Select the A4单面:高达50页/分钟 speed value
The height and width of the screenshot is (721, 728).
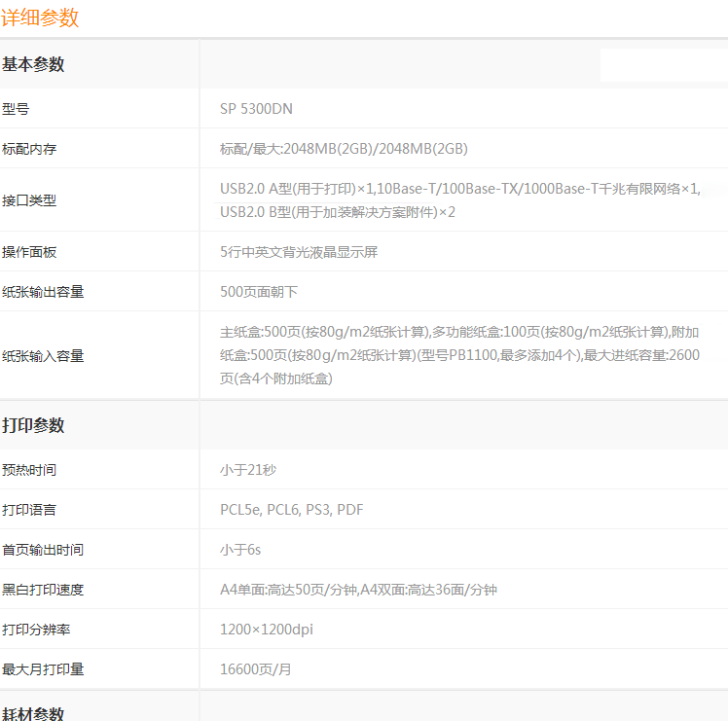[358, 590]
